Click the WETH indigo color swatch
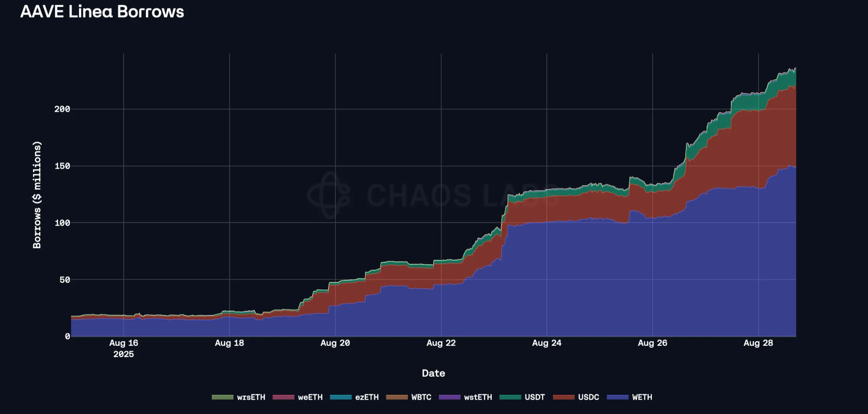 pos(618,397)
